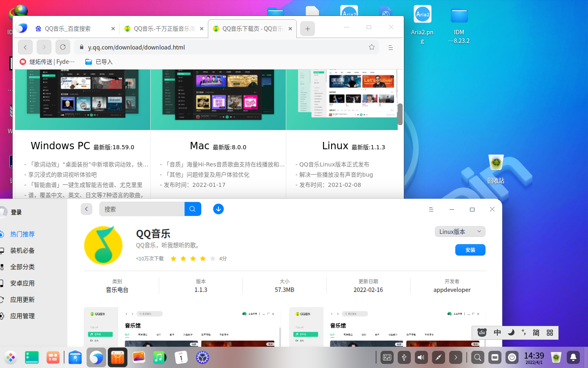Toggle Chinese/English input mode 中

497,332
